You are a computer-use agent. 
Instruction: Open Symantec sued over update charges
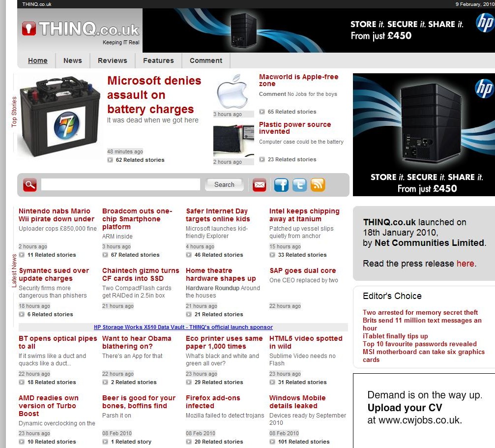[x=54, y=274]
